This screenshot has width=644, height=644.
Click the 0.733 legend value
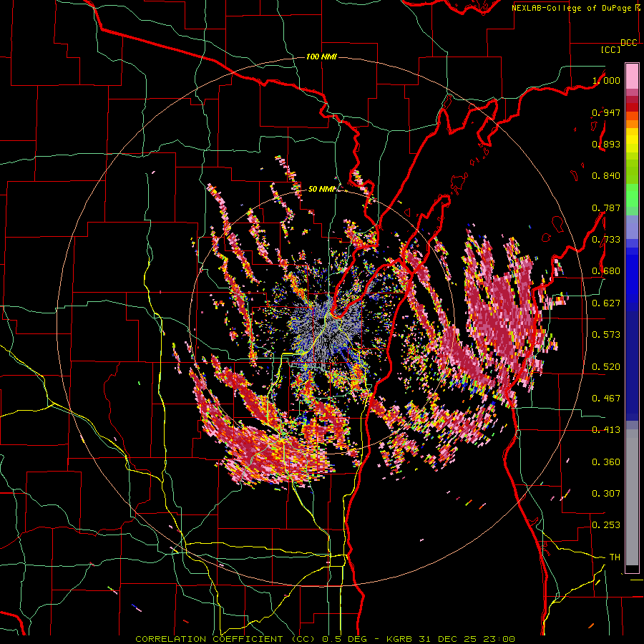(x=606, y=240)
